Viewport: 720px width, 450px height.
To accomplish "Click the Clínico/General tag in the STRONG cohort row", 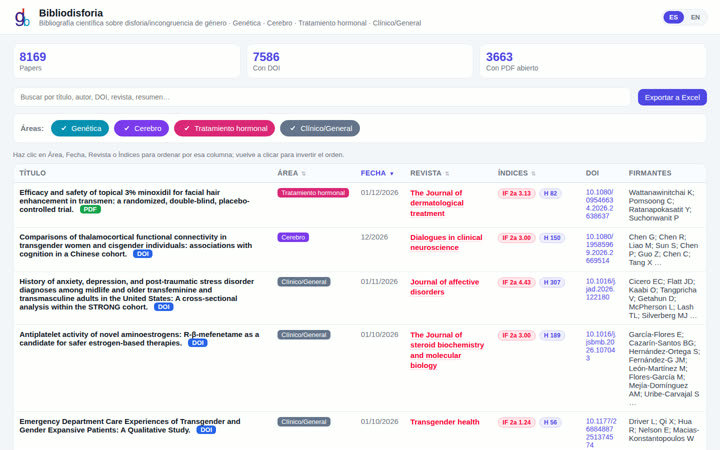I will pos(304,282).
